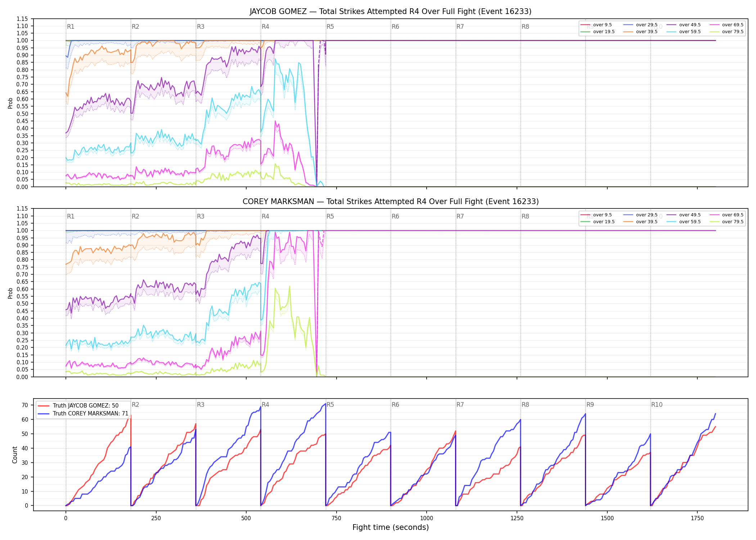
Task: Click the 1750 tick label on time axis
Action: click(697, 518)
